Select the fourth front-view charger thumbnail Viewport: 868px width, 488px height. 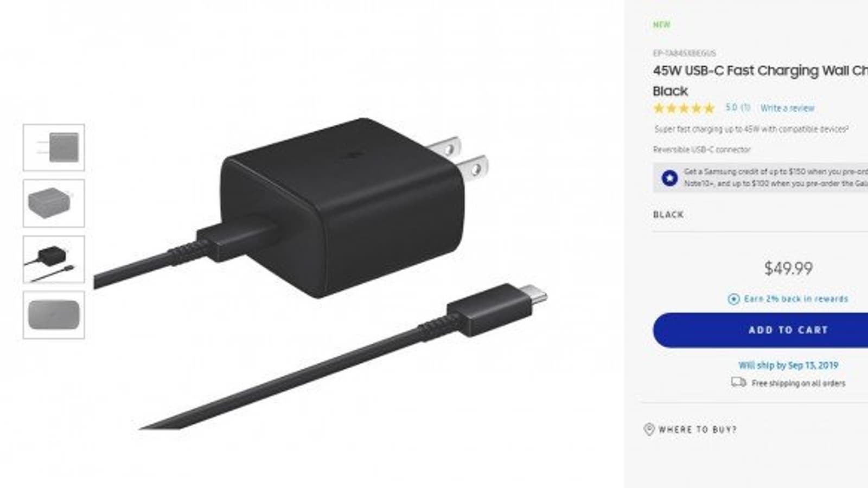[54, 315]
